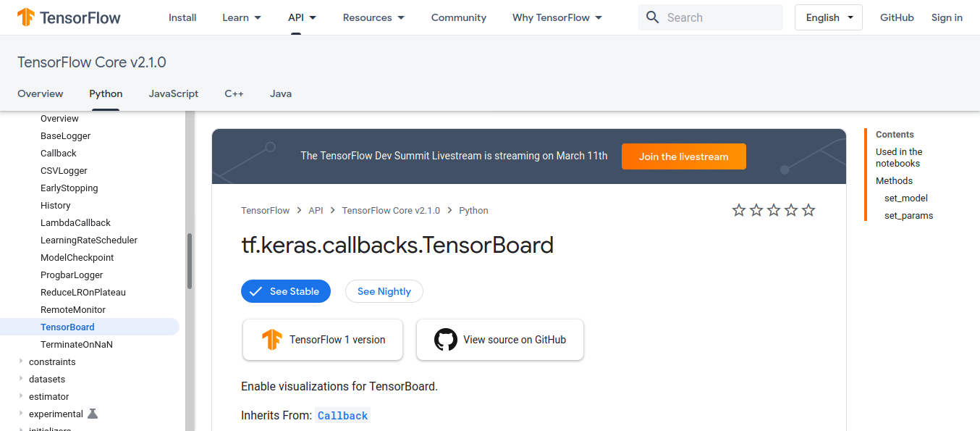
Task: Expand the datasets tree item
Action: (20, 379)
